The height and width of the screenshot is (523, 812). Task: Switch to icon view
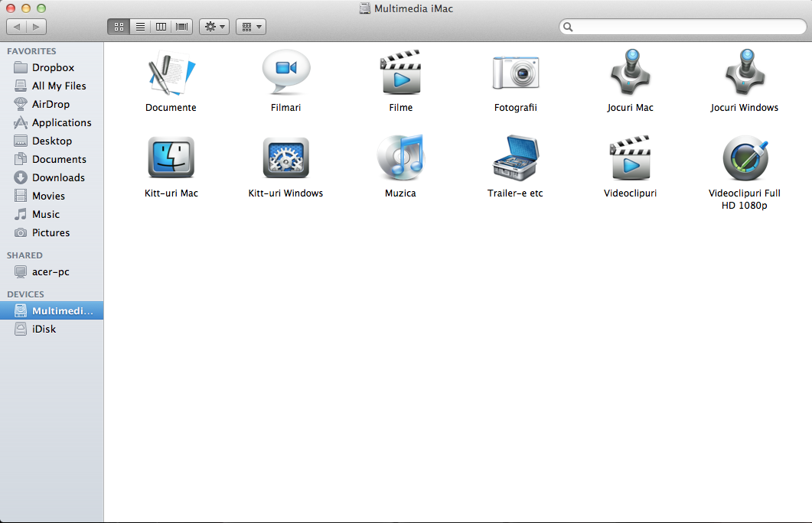(119, 27)
